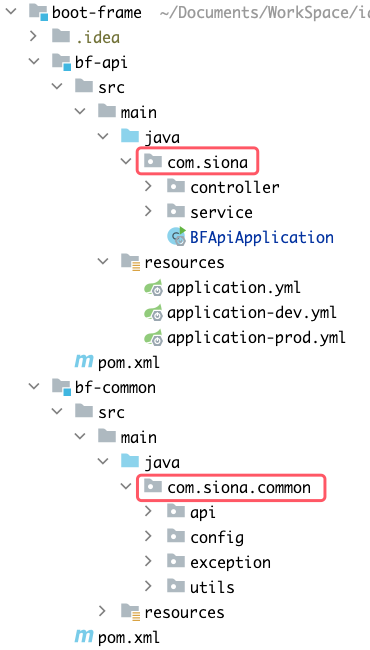Viewport: 370px width, 650px height.
Task: Expand the service package
Action: pos(148,212)
